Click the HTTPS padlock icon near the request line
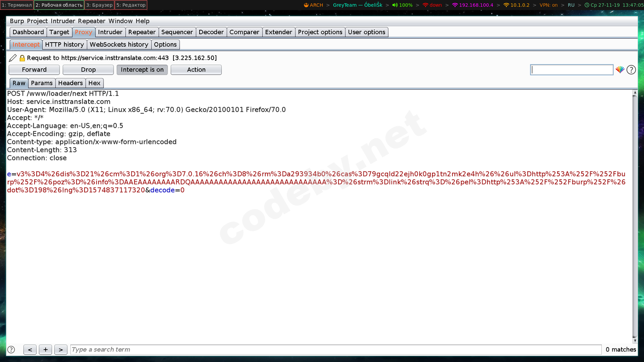The height and width of the screenshot is (362, 644). point(21,58)
